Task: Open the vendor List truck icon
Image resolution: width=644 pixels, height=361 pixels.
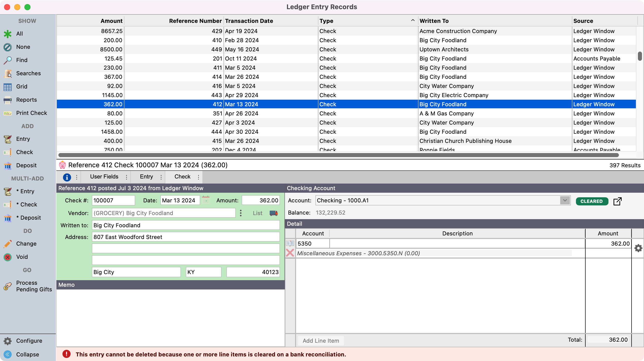Action: [x=273, y=213]
